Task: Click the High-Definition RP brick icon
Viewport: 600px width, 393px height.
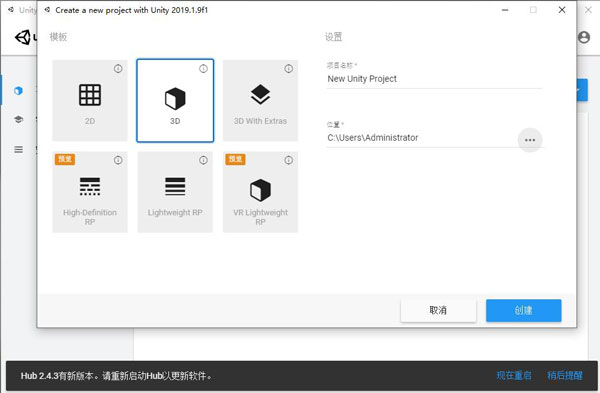Action: coord(90,186)
